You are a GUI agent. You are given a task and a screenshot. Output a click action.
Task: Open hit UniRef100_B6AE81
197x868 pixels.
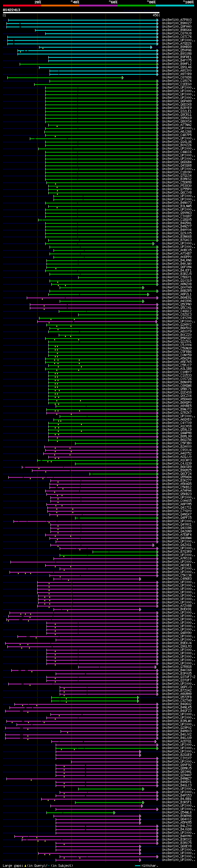click(177, 298)
